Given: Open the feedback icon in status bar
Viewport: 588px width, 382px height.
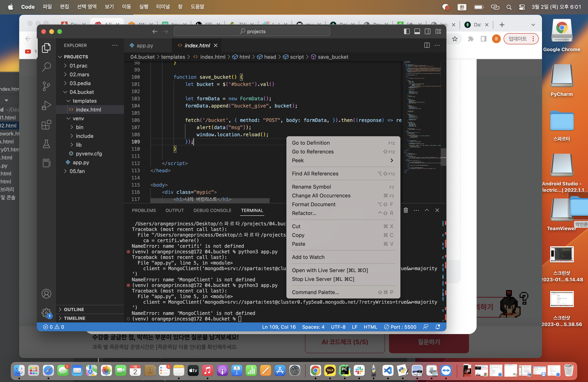Looking at the screenshot, I should coord(425,327).
